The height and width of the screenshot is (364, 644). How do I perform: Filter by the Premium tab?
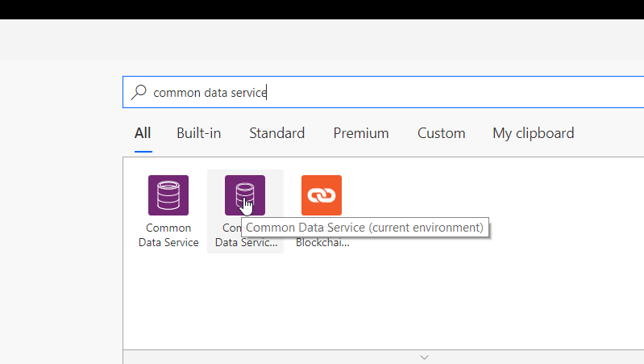[361, 133]
